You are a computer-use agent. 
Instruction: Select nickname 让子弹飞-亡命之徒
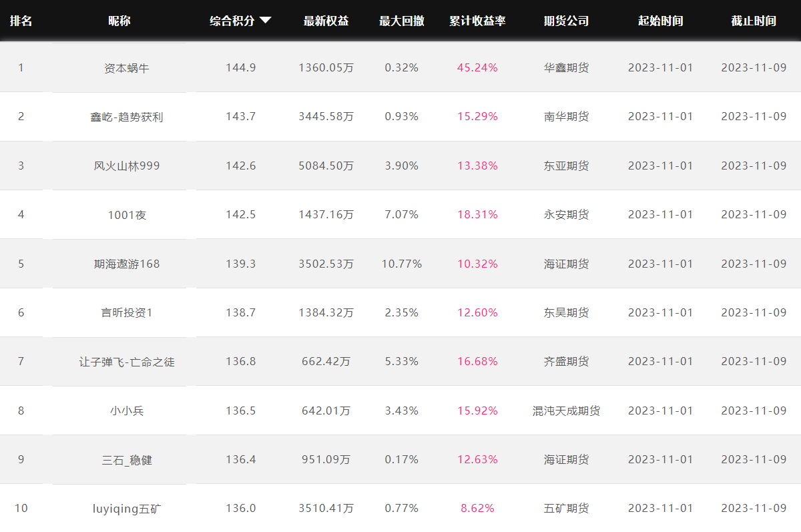(127, 362)
